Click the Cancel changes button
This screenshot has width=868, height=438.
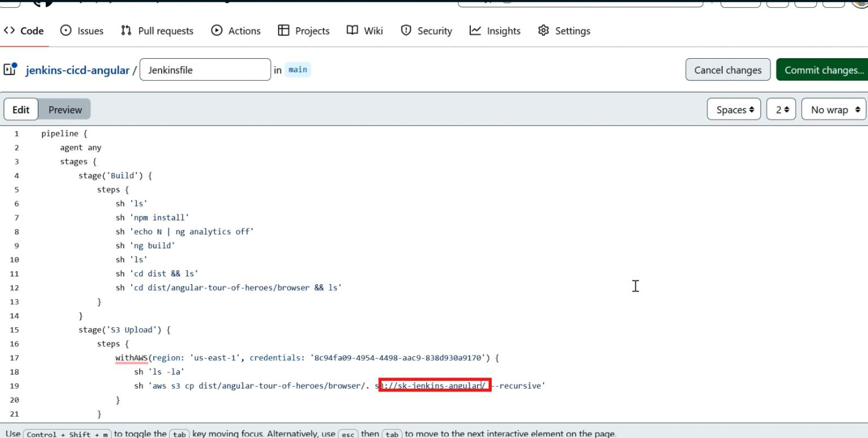(728, 70)
